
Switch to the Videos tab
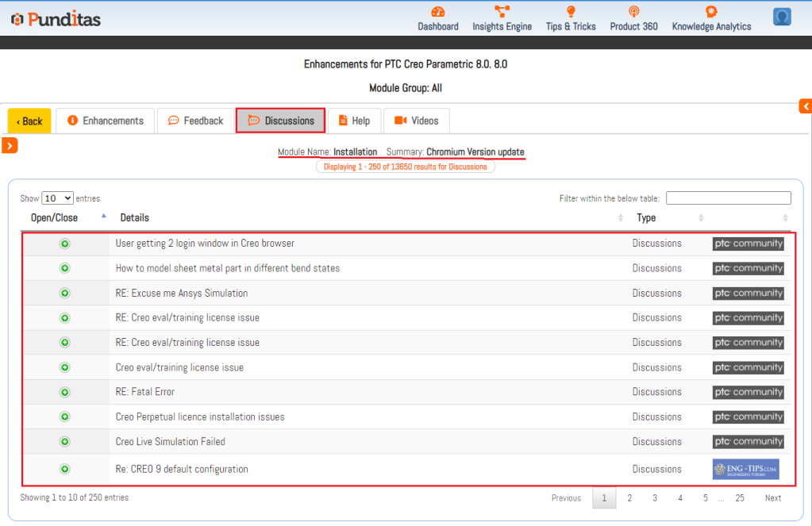tap(417, 121)
